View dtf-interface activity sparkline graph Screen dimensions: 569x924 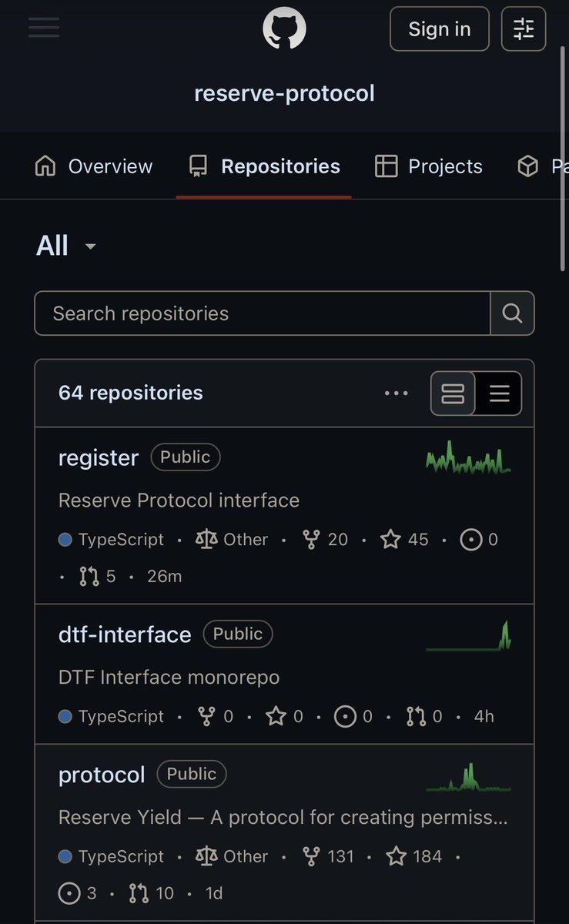click(x=468, y=636)
